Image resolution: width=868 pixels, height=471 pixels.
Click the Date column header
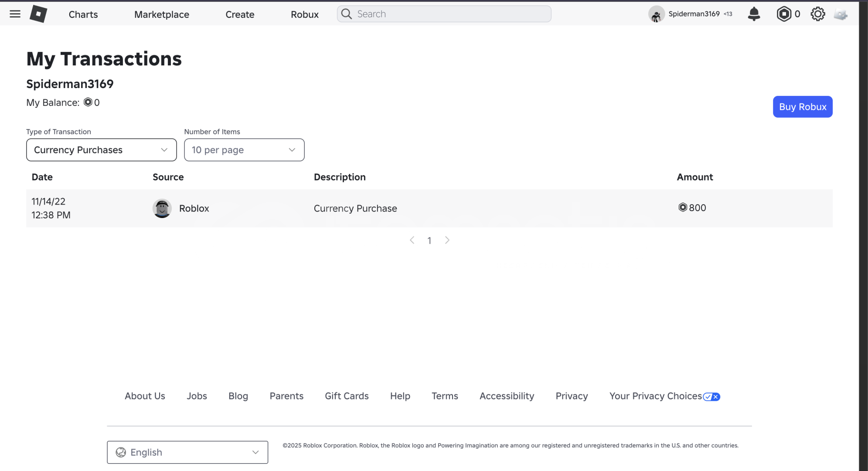[42, 177]
